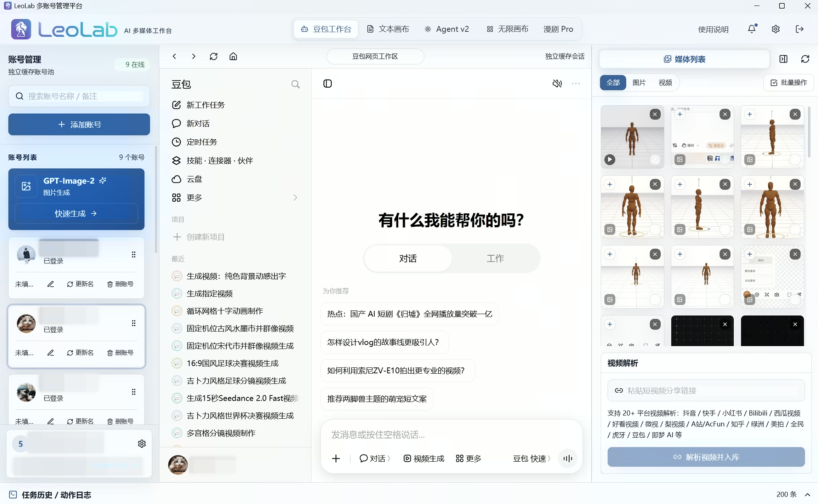This screenshot has height=504, width=818.
Task: Toggle the media list panel layout
Action: pos(783,59)
